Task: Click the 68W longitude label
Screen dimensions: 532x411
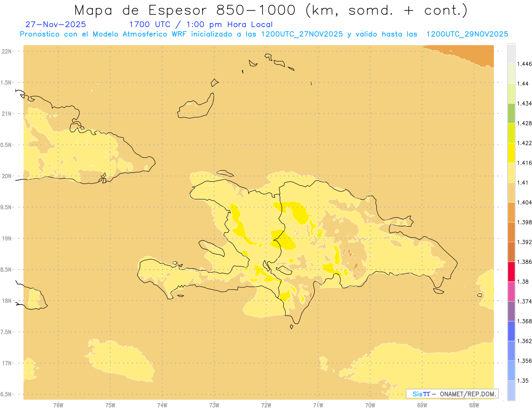Action: click(474, 405)
